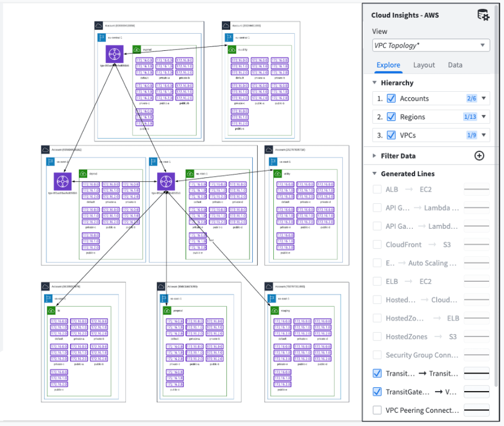Click the top-left account's eu-central-1 flag icon
The image size is (504, 426).
[102, 38]
